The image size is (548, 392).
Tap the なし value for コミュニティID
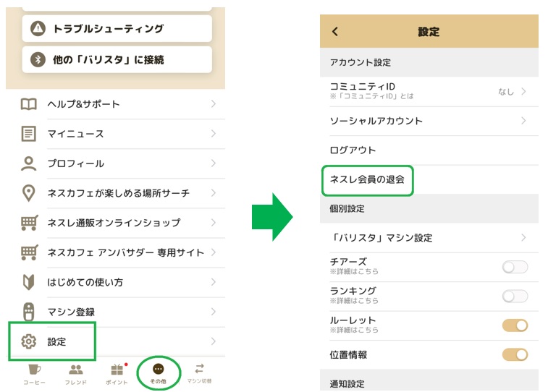506,92
